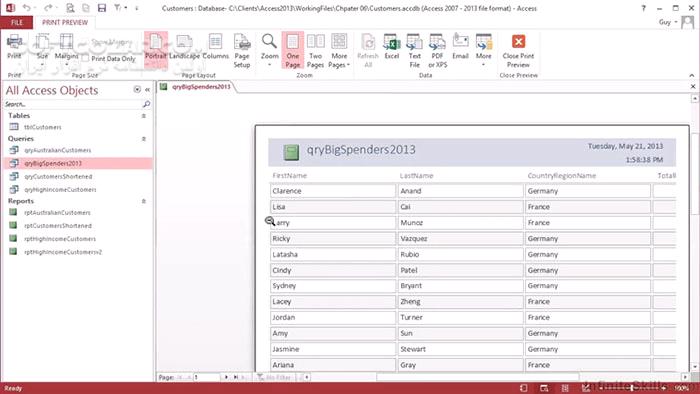The width and height of the screenshot is (700, 394).
Task: Adjust the zoom slider in status bar
Action: coord(633,388)
